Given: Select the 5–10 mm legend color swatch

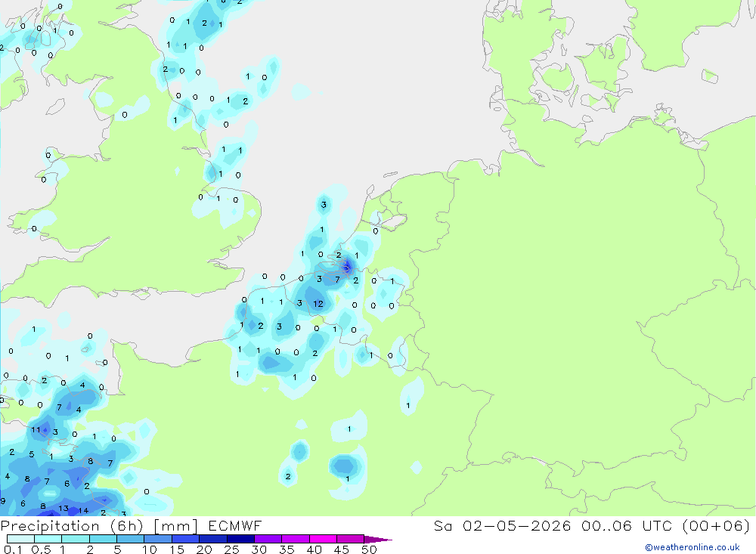Looking at the screenshot, I should click(x=131, y=539).
